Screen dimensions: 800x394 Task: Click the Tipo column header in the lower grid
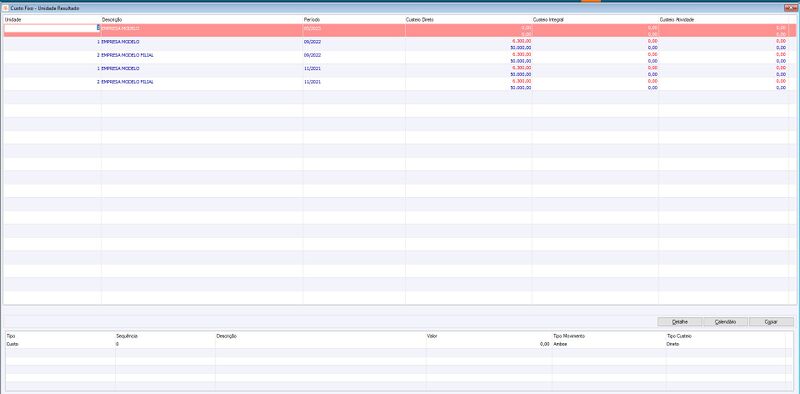click(x=11, y=336)
